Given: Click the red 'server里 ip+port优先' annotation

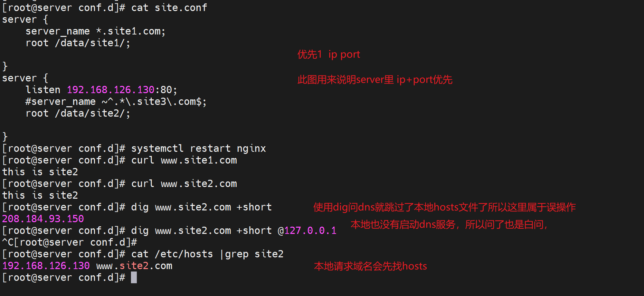Looking at the screenshot, I should point(375,80).
